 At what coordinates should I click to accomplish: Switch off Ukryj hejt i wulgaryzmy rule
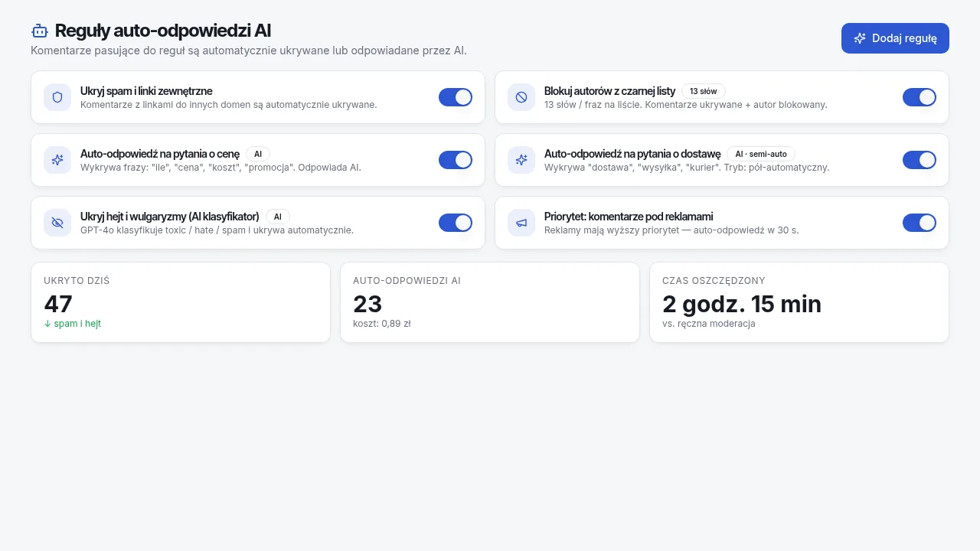coord(456,223)
